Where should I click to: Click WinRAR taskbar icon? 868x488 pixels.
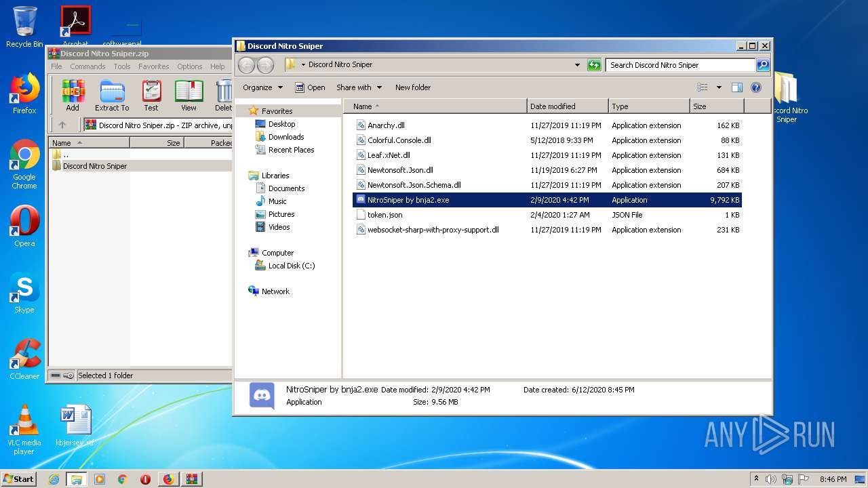[191, 479]
